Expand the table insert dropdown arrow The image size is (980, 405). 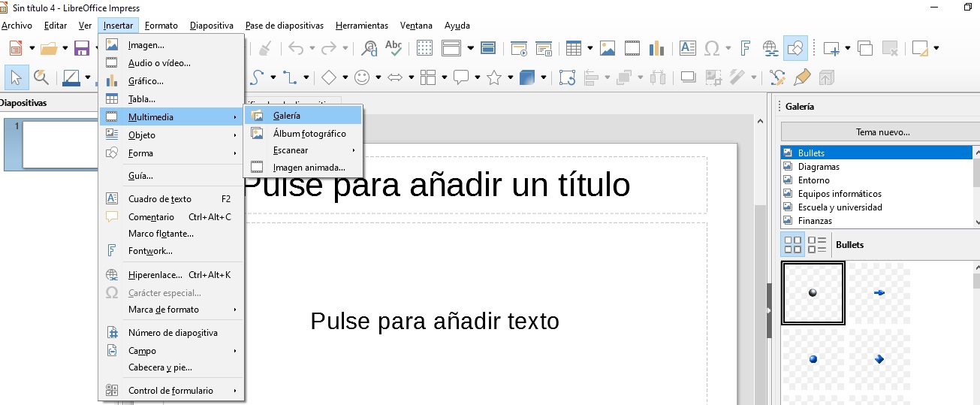(x=590, y=48)
